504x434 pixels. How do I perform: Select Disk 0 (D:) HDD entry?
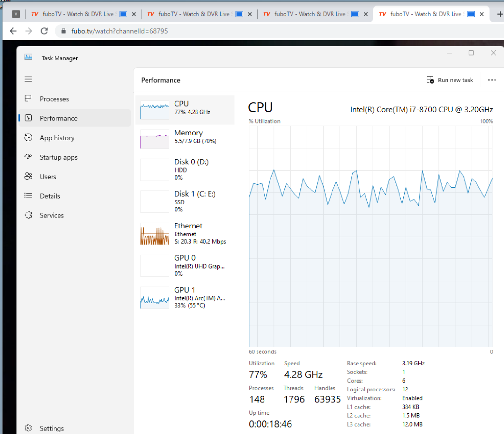click(185, 170)
